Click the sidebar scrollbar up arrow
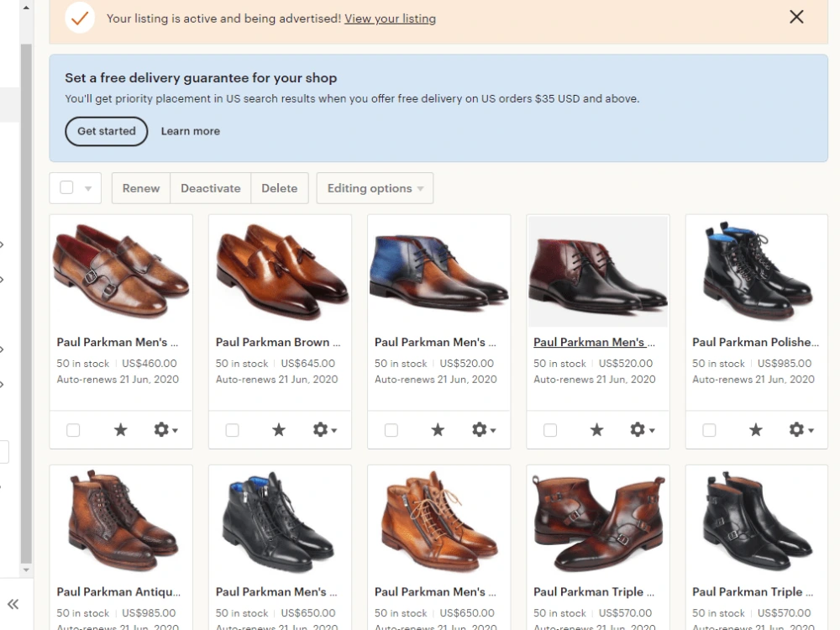 point(26,8)
